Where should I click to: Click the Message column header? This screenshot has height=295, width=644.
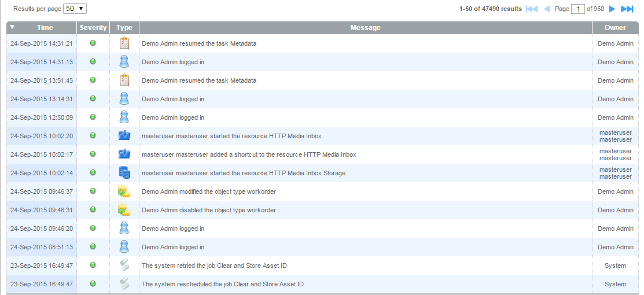click(365, 28)
